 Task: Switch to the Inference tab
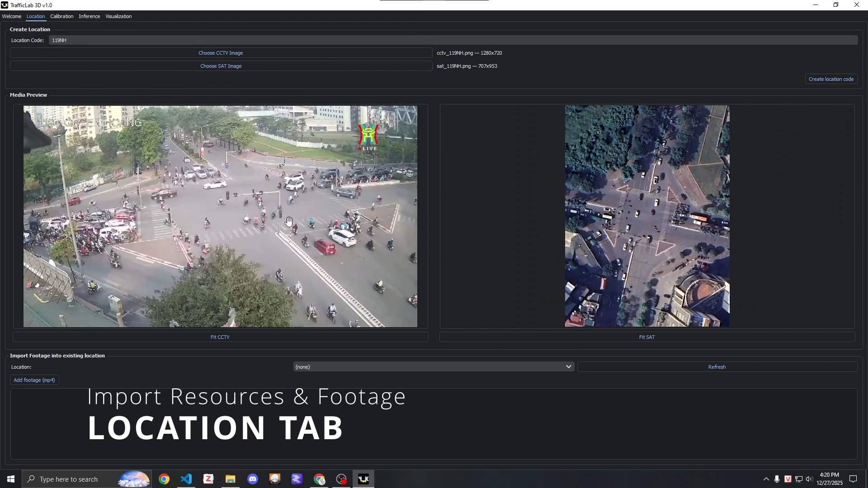tap(89, 16)
